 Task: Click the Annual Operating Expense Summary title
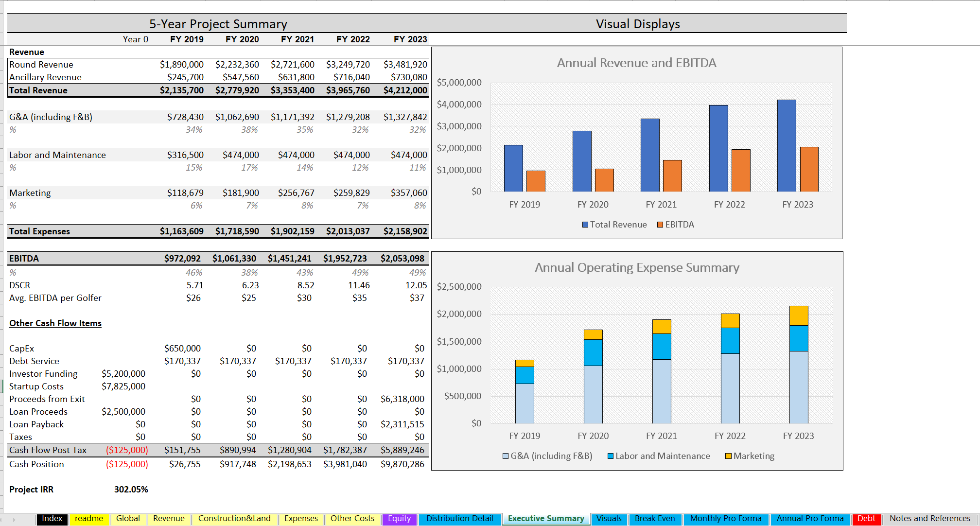(x=637, y=267)
